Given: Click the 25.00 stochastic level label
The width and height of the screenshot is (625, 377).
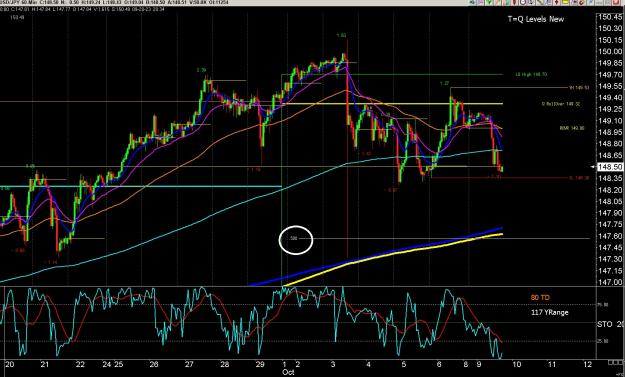Looking at the screenshot, I should point(603,341).
